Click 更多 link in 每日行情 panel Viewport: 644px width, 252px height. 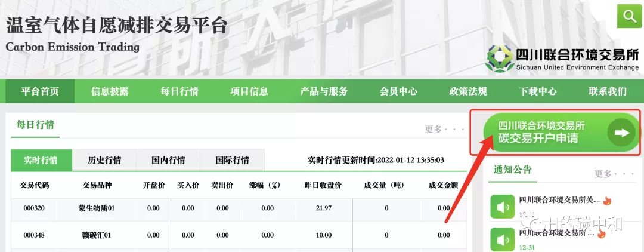445,130
